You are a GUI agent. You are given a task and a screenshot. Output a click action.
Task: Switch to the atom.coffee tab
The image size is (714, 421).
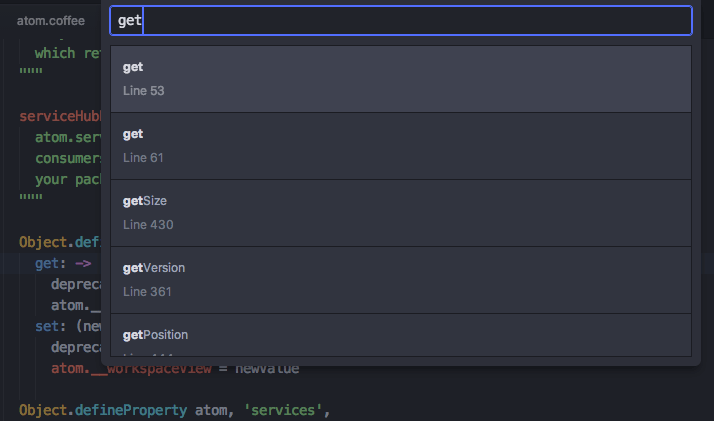[x=51, y=20]
